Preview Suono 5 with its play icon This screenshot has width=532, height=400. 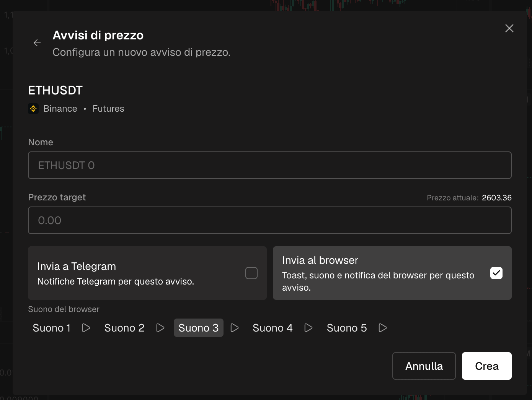click(383, 328)
